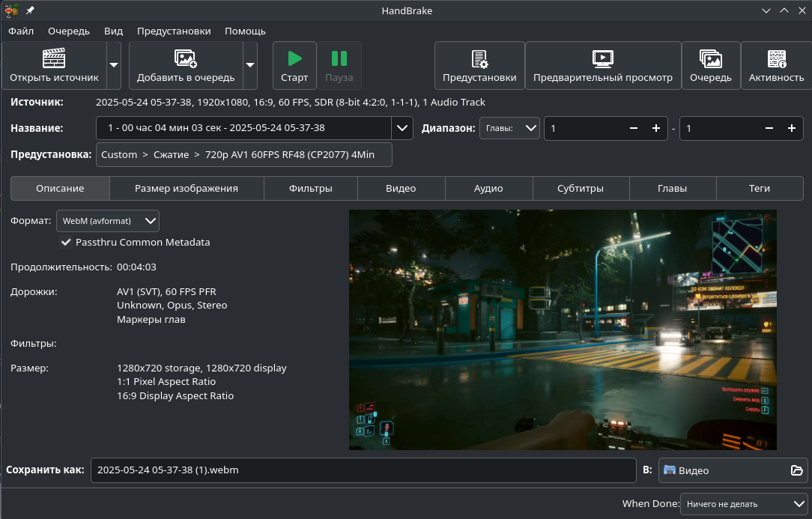The image size is (812, 519).
Task: Open the Предустановки presets toolbar button
Action: coord(479,66)
